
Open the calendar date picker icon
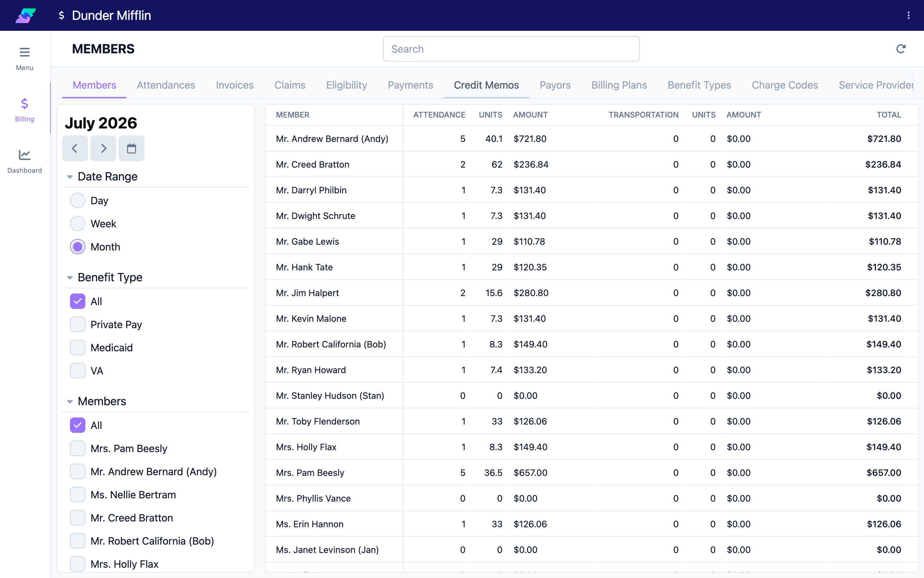tap(131, 148)
